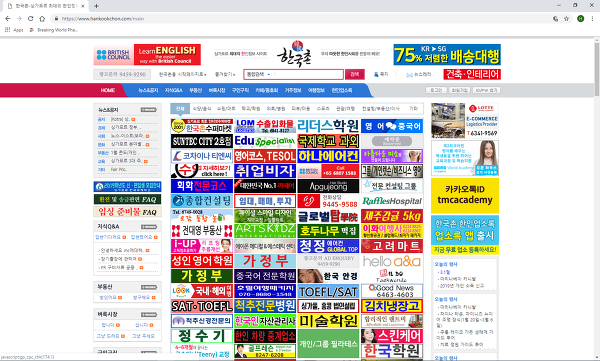The width and height of the screenshot is (600, 361).
Task: Open the SUNTEC CITY 2호점 banner
Action: 202,141
